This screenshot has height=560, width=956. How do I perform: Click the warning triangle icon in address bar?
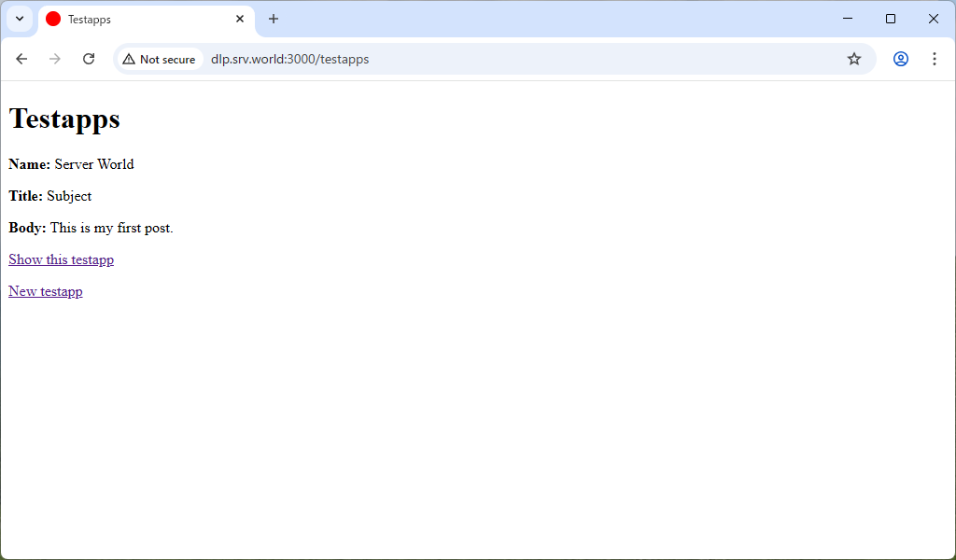(129, 59)
